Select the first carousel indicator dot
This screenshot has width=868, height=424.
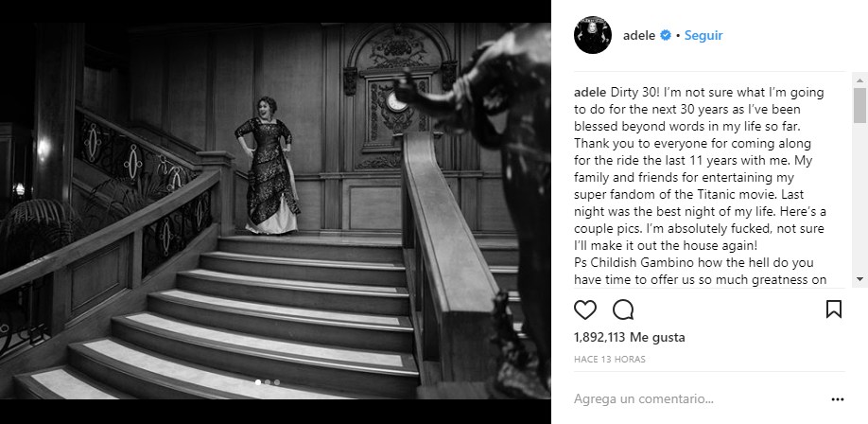tap(258, 381)
